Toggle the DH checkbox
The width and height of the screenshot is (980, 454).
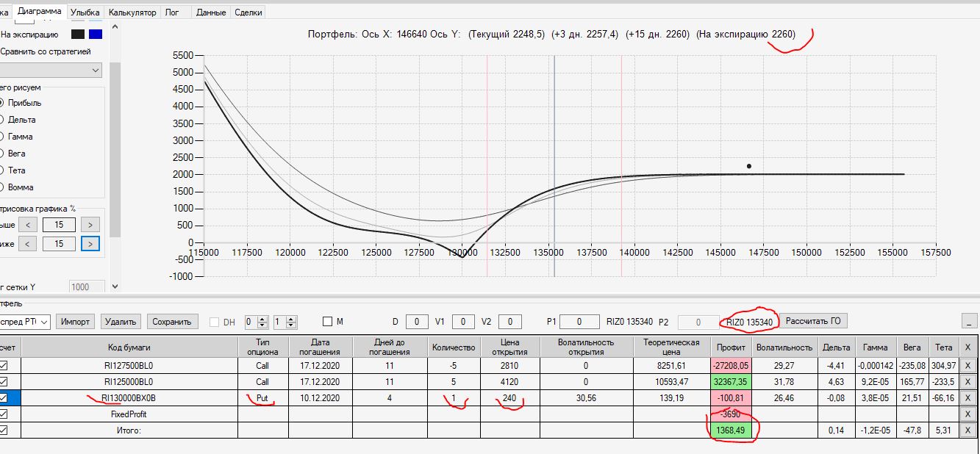[x=215, y=321]
